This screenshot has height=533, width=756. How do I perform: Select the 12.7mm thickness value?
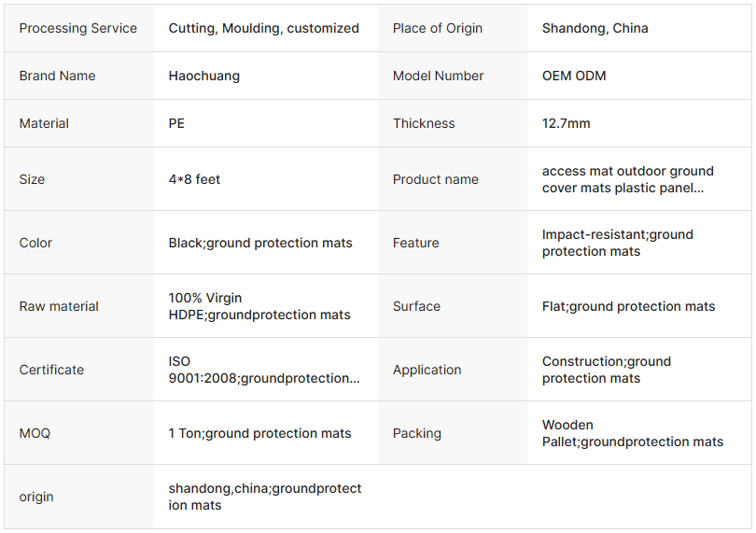tap(566, 123)
